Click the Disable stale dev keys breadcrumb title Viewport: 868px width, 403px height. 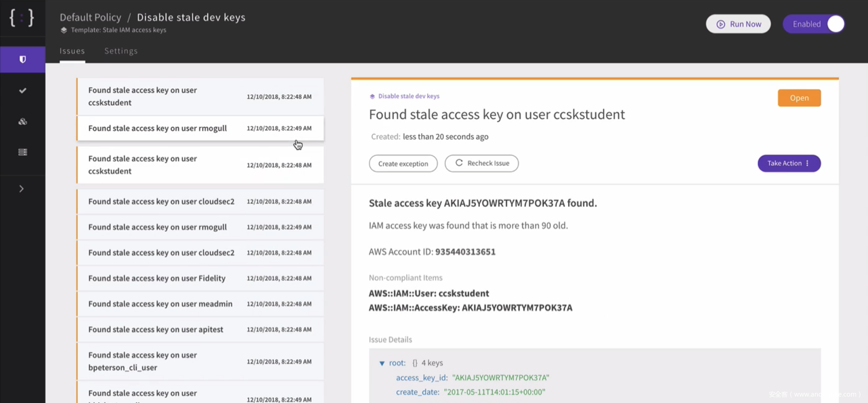[191, 17]
